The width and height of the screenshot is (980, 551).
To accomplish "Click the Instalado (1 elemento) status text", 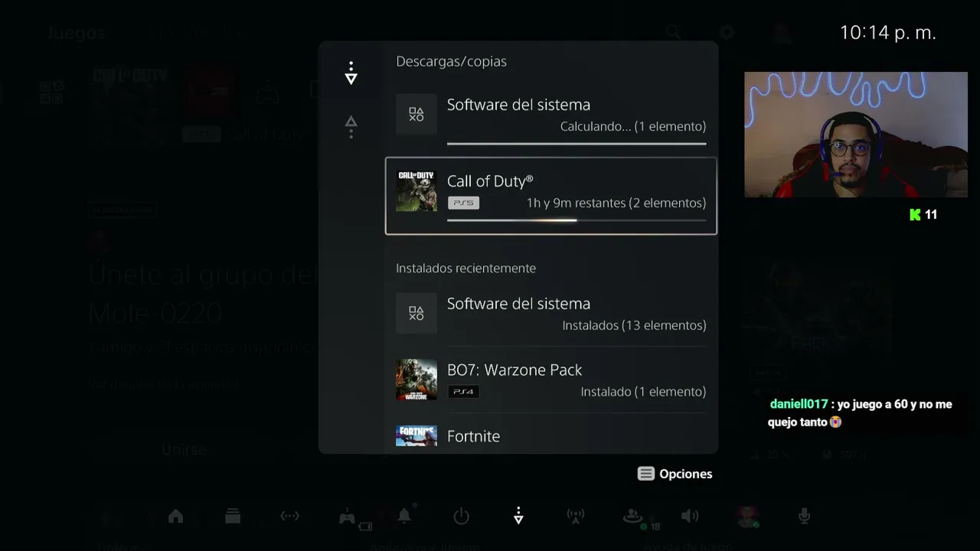I will coord(643,392).
